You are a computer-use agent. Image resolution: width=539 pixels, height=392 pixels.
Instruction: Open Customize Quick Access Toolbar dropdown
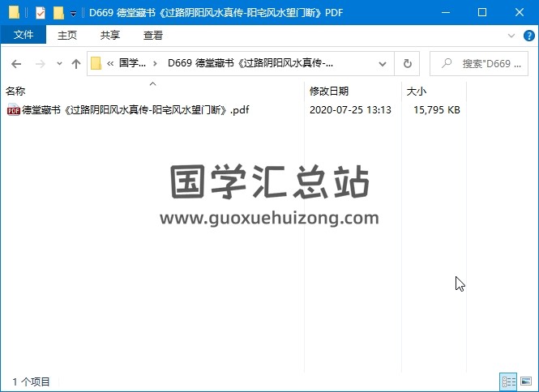[73, 14]
